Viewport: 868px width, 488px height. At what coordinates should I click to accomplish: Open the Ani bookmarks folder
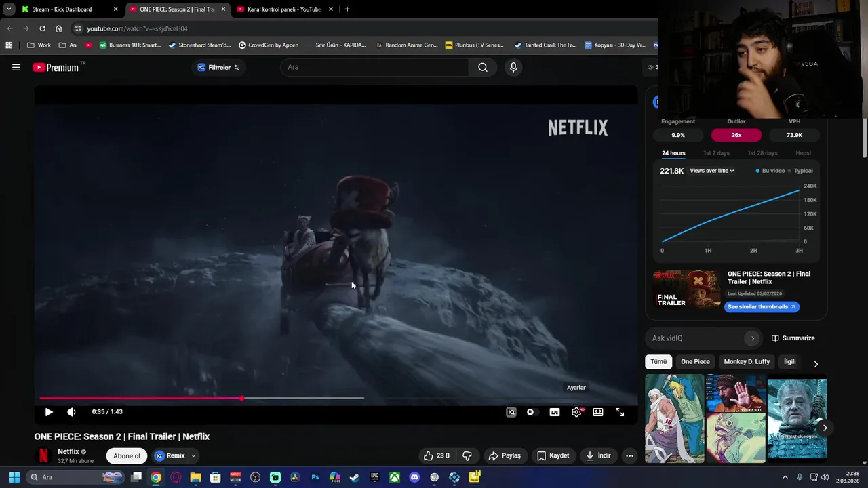tap(68, 45)
